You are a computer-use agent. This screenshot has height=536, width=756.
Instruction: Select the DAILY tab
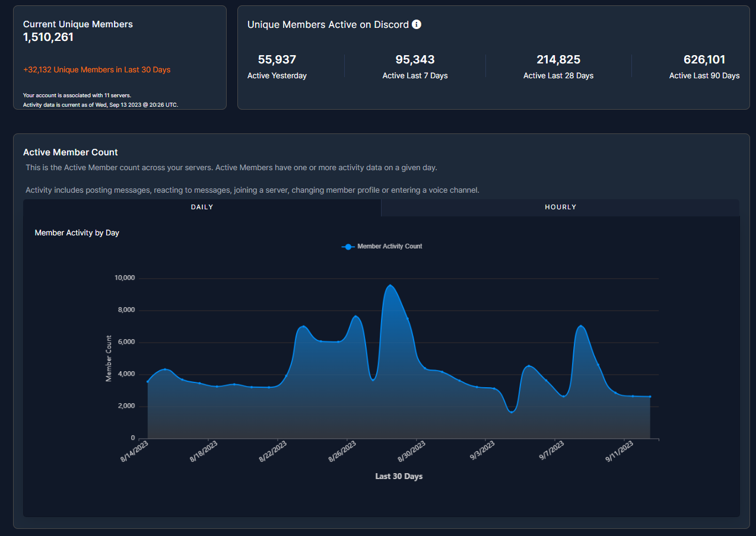[x=202, y=208]
